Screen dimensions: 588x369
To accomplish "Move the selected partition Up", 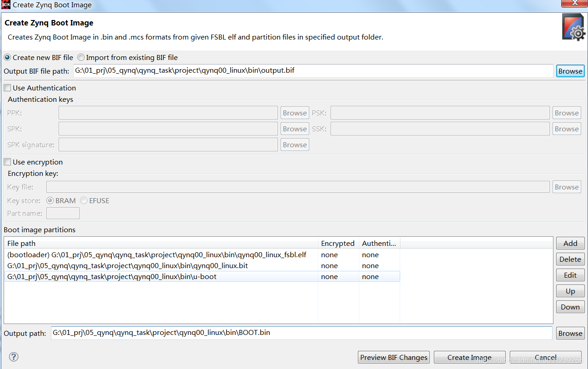I will (570, 291).
